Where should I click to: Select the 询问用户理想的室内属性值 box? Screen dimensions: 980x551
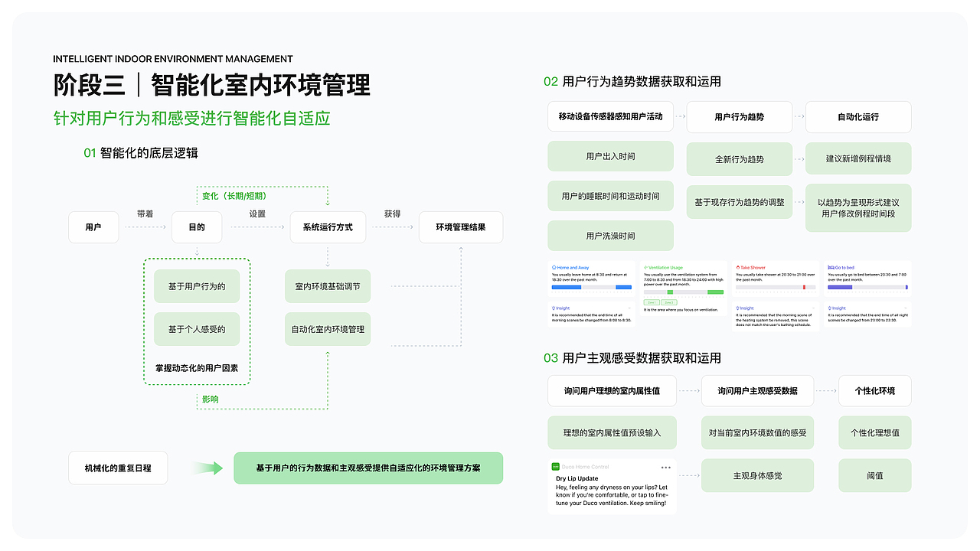click(612, 390)
